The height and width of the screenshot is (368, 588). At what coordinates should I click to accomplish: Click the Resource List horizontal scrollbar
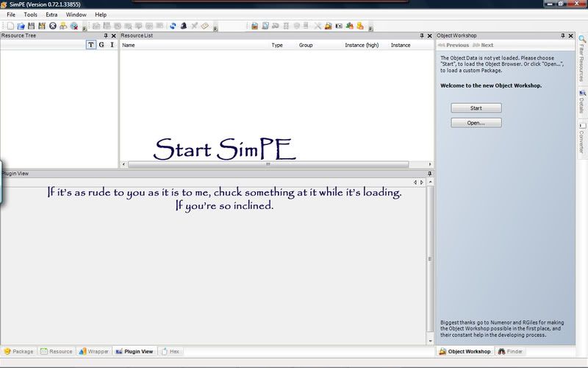pyautogui.click(x=268, y=164)
